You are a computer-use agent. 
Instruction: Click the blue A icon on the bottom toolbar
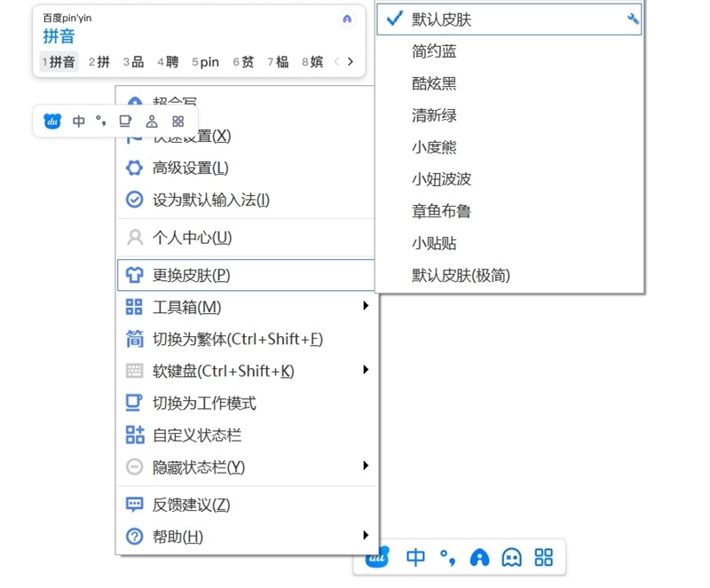(x=479, y=557)
